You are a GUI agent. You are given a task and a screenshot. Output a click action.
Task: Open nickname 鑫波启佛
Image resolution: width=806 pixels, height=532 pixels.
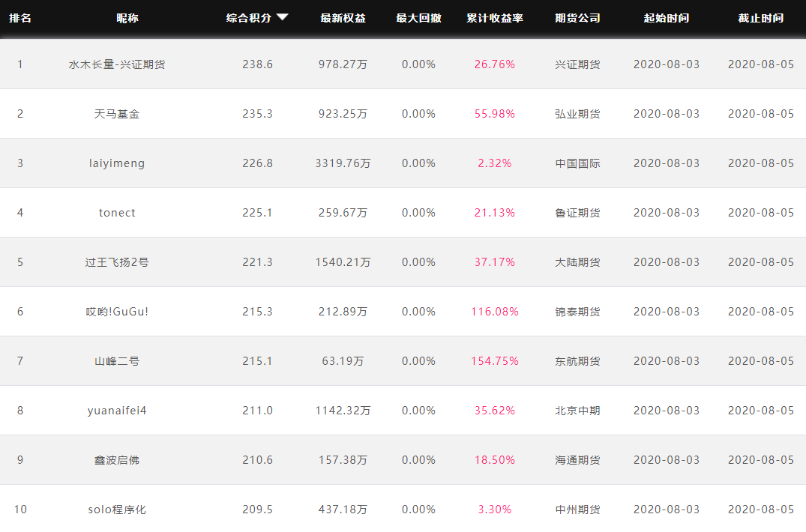[117, 460]
